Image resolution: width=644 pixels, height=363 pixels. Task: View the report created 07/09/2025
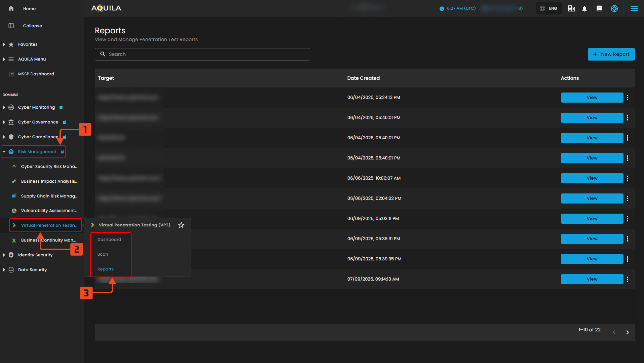pyautogui.click(x=592, y=279)
